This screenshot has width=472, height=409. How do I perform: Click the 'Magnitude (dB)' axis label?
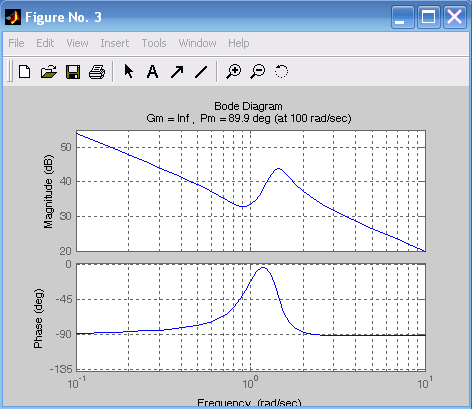coord(48,191)
